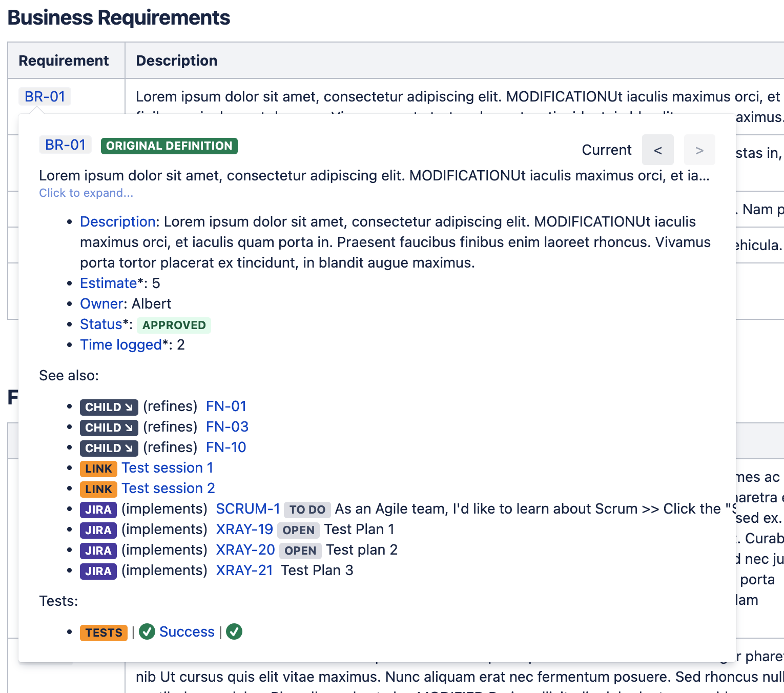Click the OPEN badge next to XRAY-19

coord(298,530)
